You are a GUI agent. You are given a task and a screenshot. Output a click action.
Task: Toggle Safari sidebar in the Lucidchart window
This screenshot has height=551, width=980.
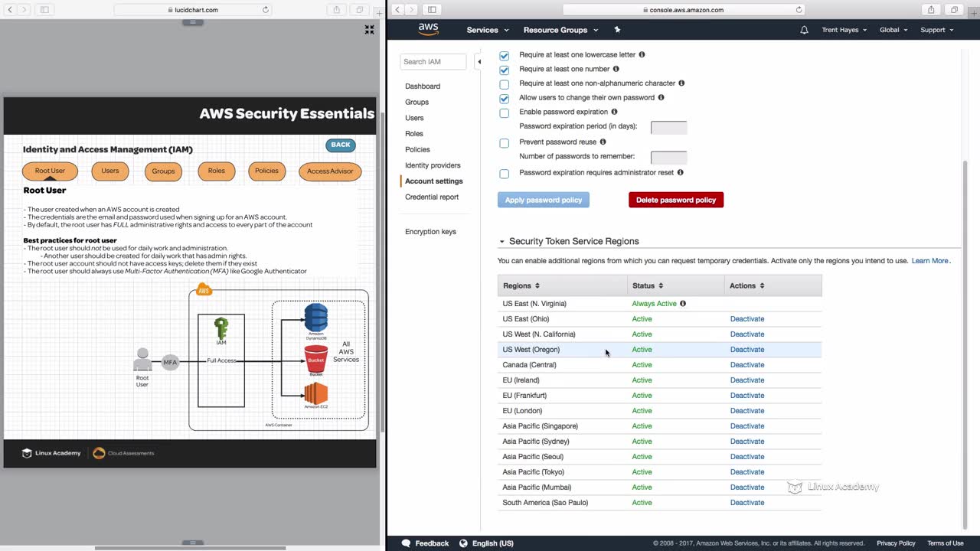coord(44,10)
